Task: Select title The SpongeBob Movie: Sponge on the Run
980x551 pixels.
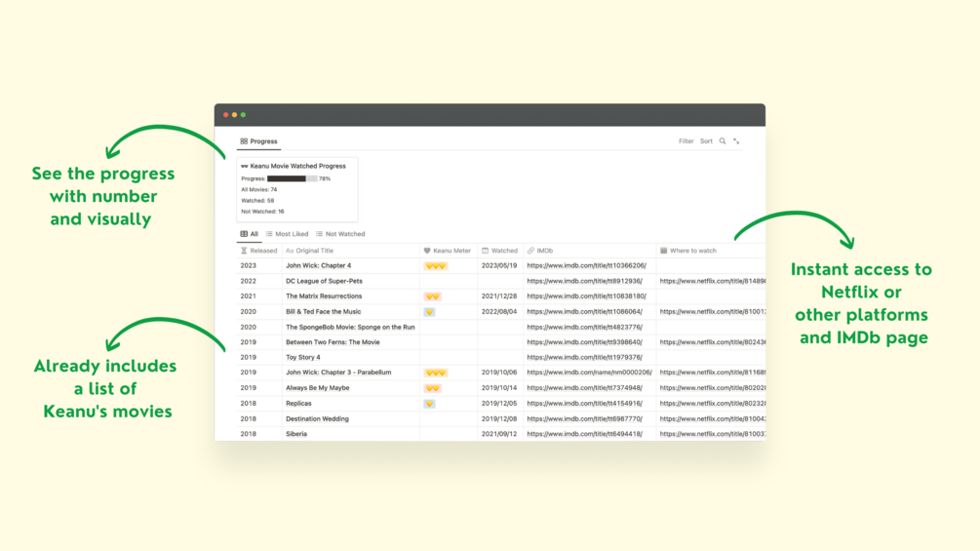Action: point(350,327)
